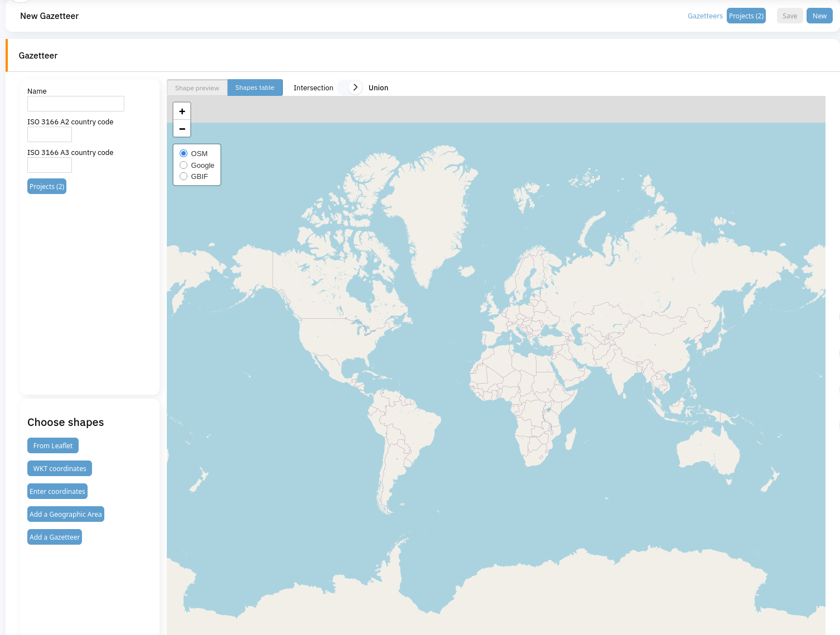Image resolution: width=840 pixels, height=635 pixels.
Task: Open Projects (2) in the top header
Action: tap(746, 16)
